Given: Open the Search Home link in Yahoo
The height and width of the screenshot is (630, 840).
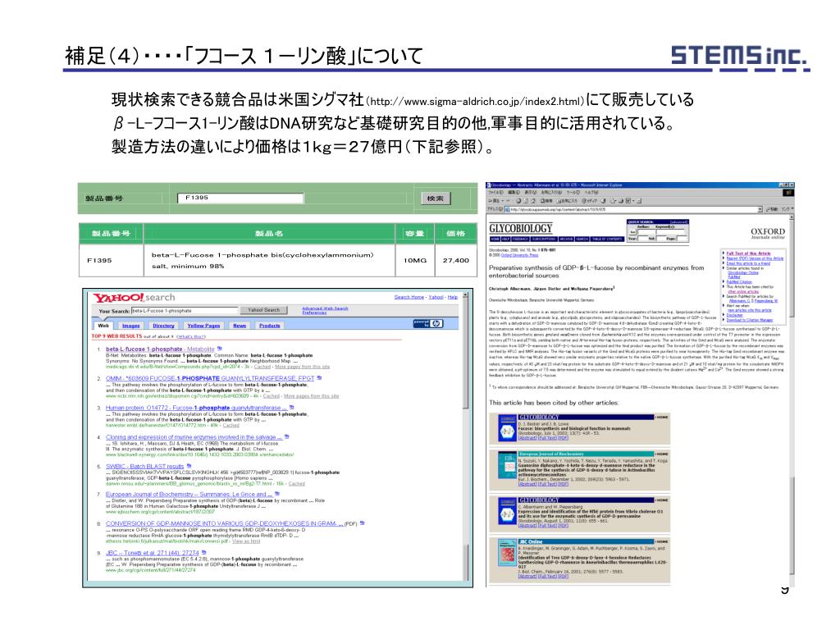Looking at the screenshot, I should (409, 297).
